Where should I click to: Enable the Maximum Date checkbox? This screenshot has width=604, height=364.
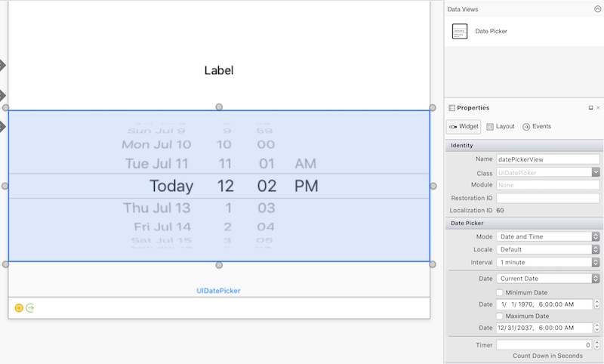[500, 316]
